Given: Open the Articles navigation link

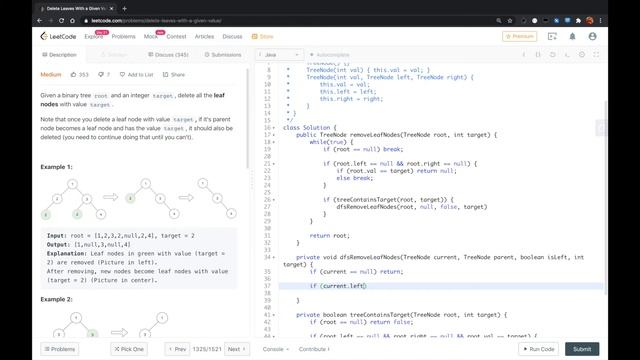Looking at the screenshot, I should 204,36.
